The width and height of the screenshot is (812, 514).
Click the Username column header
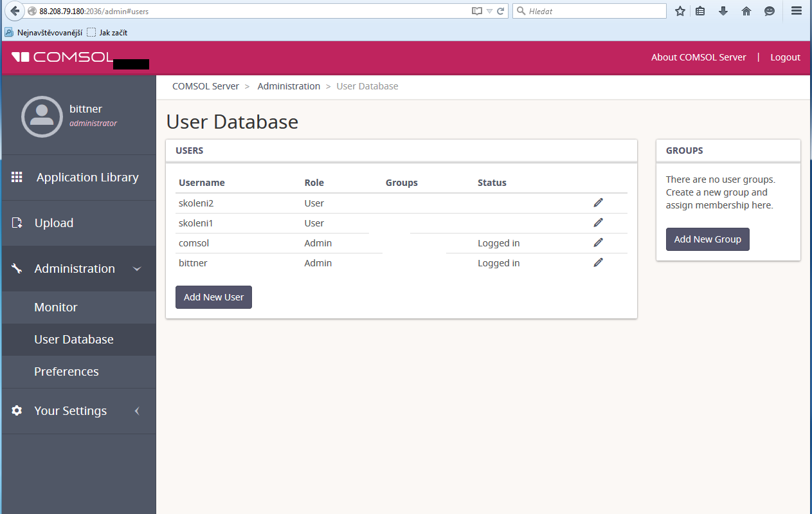coord(202,183)
